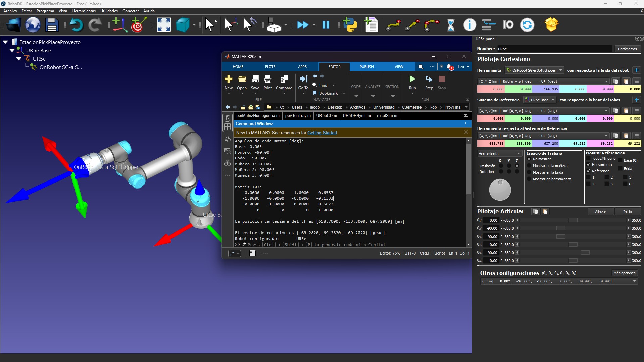Add a new target
This screenshot has height=362, width=644.
[x=139, y=25]
